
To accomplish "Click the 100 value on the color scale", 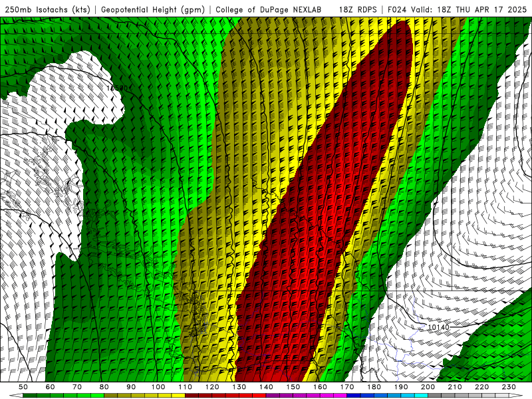I will (x=158, y=387).
